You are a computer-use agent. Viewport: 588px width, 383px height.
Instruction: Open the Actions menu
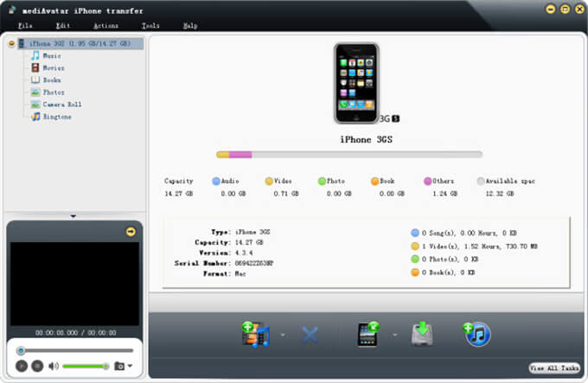tap(105, 25)
